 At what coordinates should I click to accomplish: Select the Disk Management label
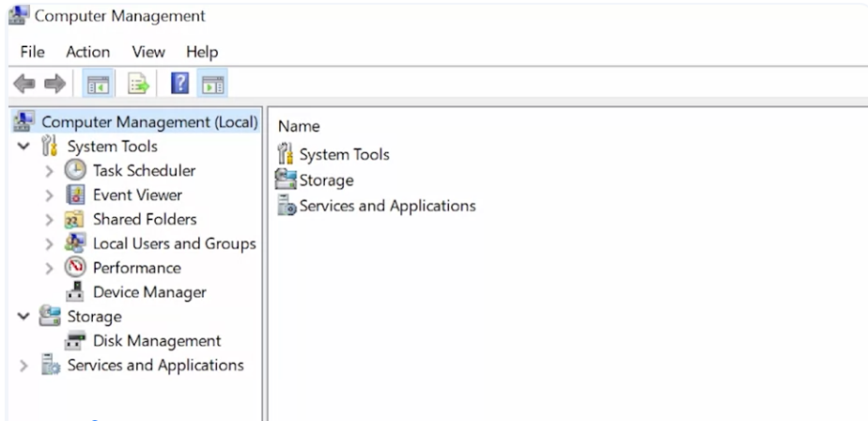pos(157,341)
